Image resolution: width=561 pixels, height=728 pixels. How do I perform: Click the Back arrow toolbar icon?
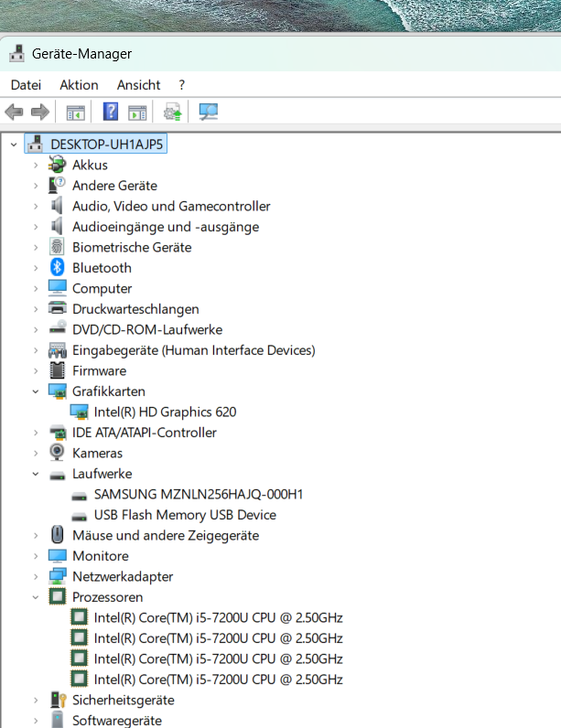click(x=14, y=112)
